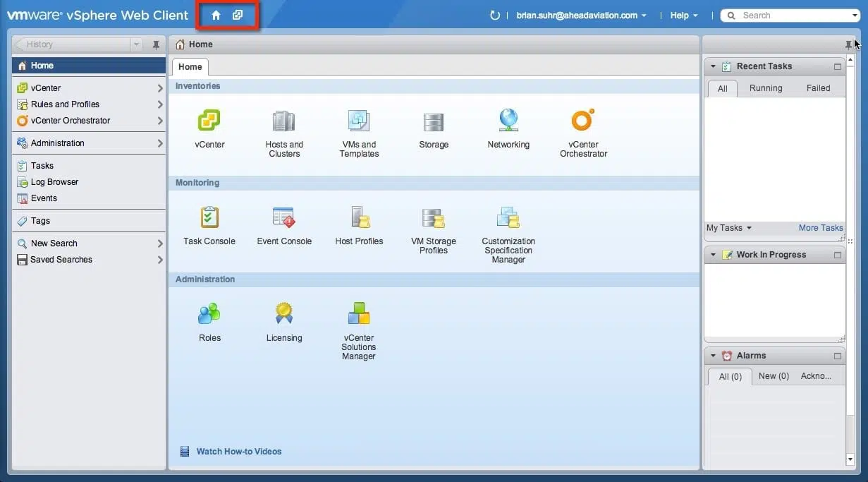
Task: Expand the Administration navigator arrow
Action: pos(160,143)
